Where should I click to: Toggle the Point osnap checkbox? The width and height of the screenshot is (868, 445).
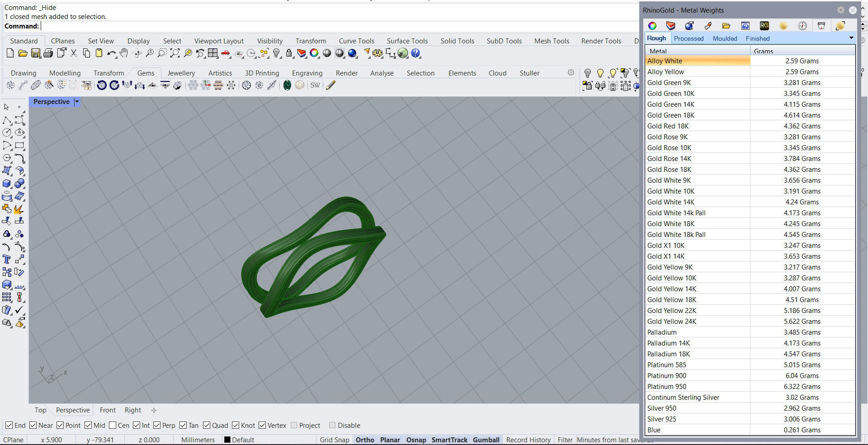coord(60,425)
